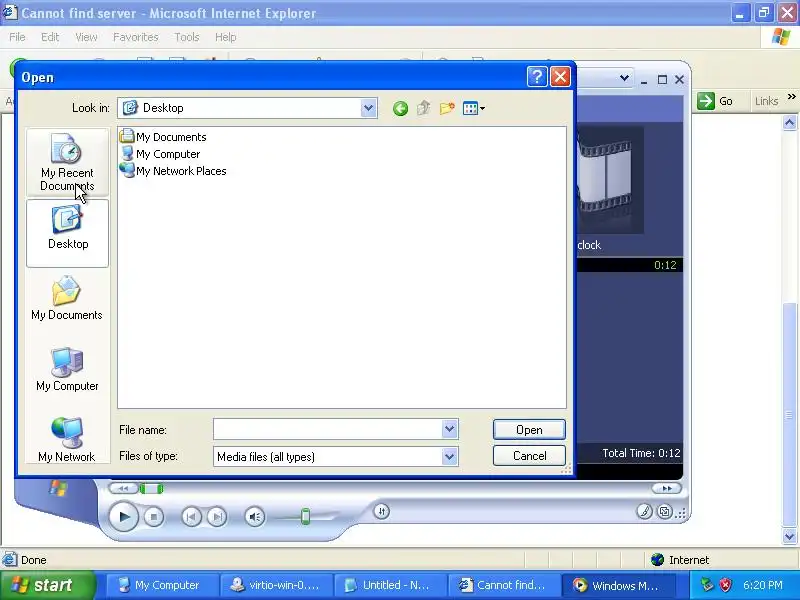Select My Computer in the places bar
The image size is (800, 600).
(x=67, y=370)
